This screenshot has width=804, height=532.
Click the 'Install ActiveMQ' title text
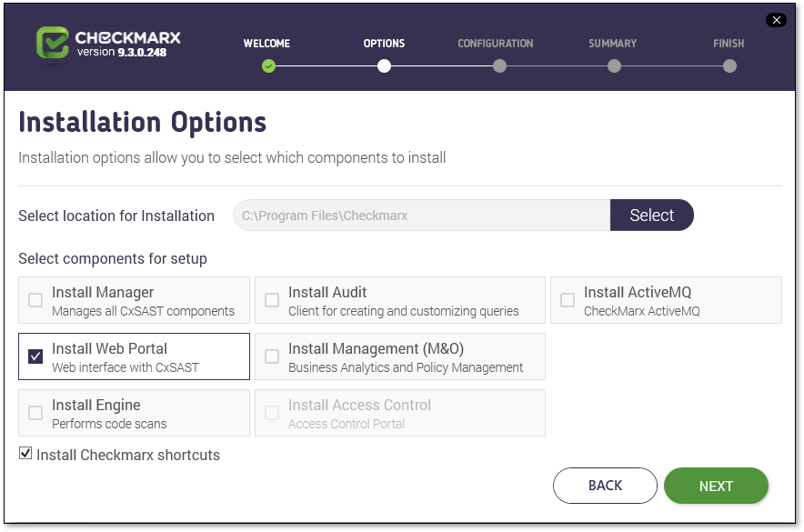tap(638, 292)
